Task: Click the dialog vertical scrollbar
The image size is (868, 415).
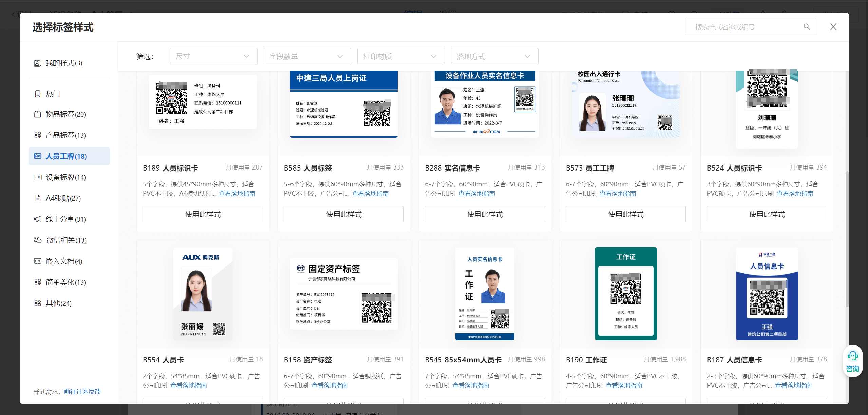Action: pos(847,239)
